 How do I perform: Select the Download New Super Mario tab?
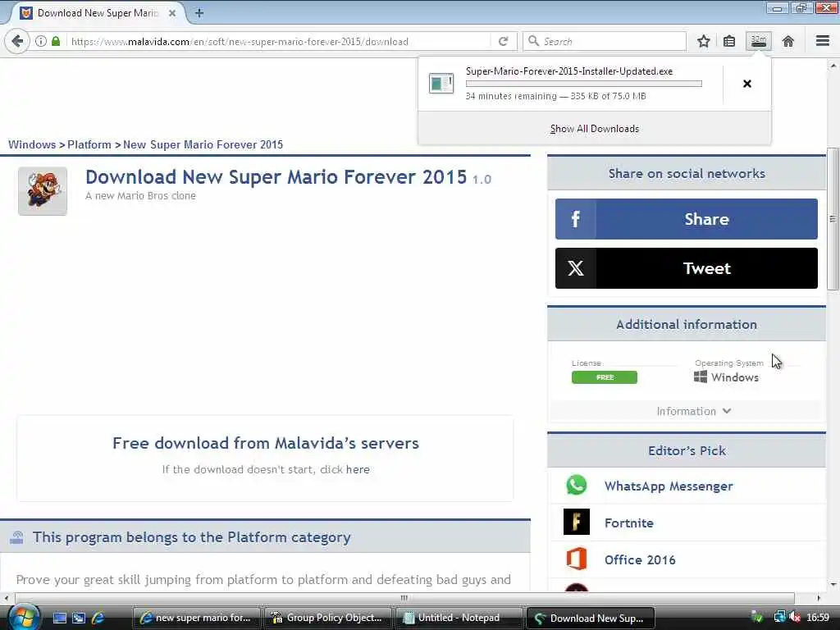[x=98, y=13]
